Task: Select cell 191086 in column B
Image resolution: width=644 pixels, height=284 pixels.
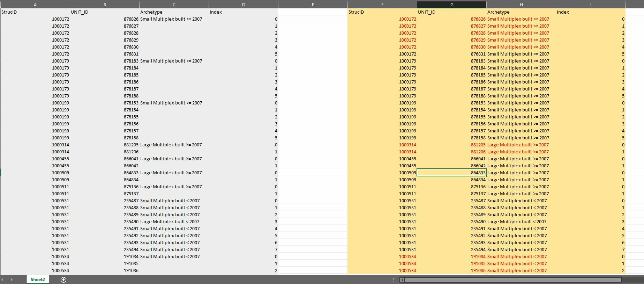Action: click(105, 270)
